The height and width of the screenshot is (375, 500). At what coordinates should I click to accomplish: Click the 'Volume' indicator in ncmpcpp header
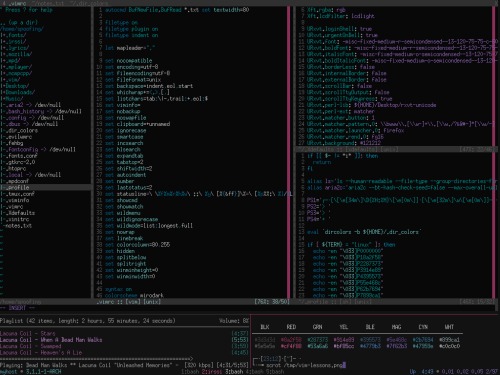click(234, 321)
